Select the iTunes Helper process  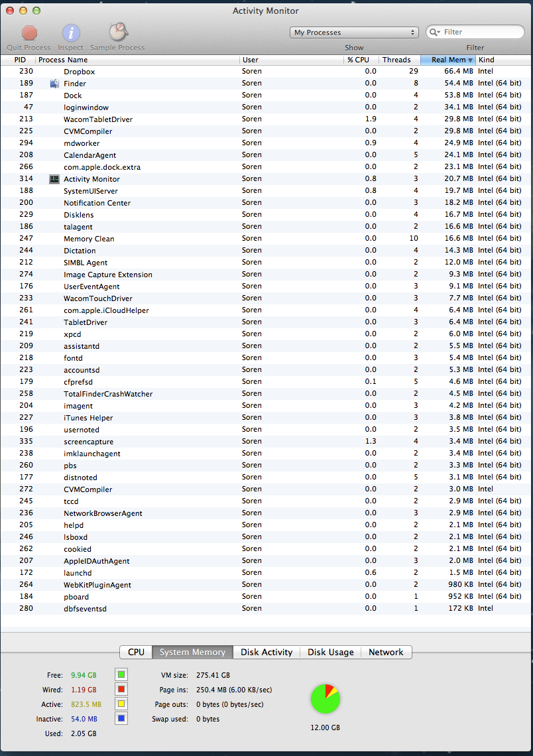[266, 418]
